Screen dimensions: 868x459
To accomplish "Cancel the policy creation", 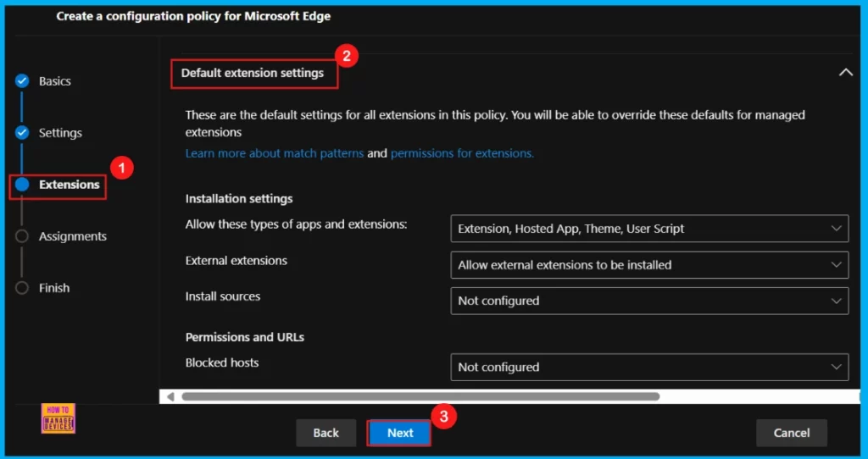I will (x=792, y=433).
